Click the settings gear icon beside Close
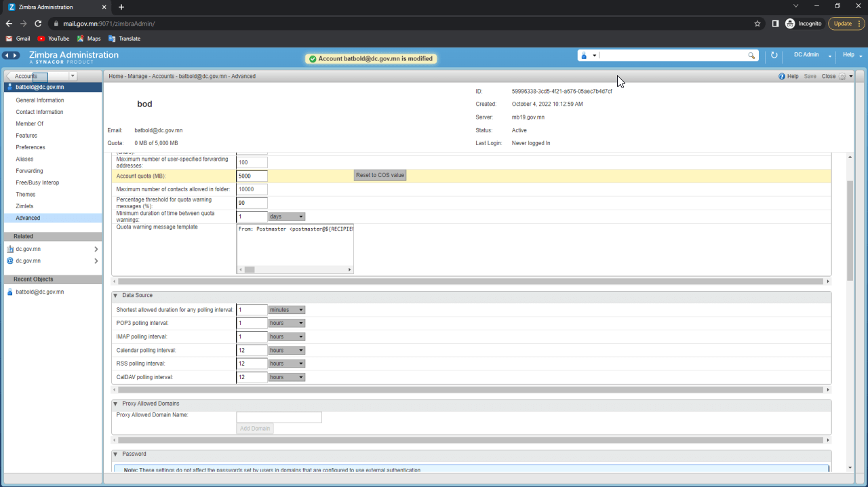Image resolution: width=868 pixels, height=487 pixels. point(842,77)
